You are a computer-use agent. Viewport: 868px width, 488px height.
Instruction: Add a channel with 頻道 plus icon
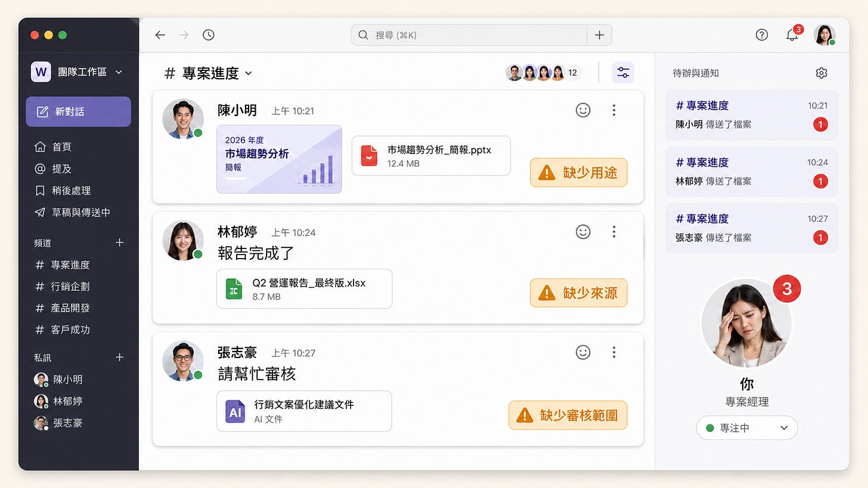(119, 243)
